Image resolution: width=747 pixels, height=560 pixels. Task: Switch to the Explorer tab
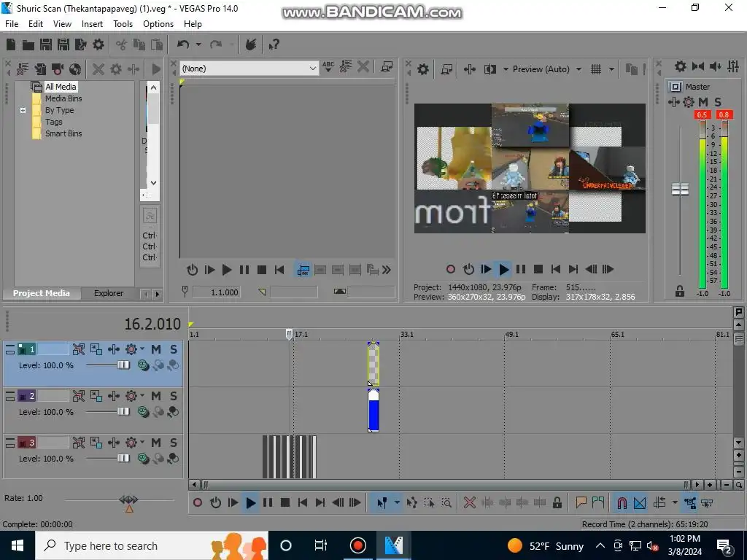point(109,293)
